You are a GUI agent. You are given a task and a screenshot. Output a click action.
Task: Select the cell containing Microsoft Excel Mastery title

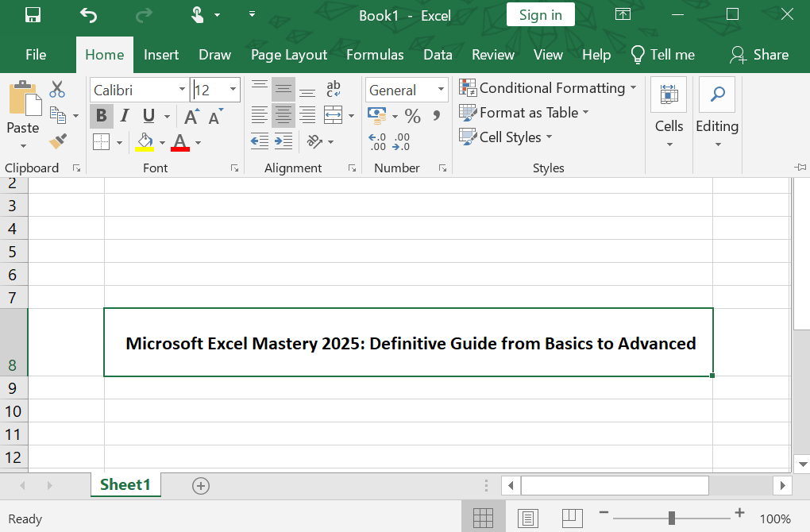409,342
